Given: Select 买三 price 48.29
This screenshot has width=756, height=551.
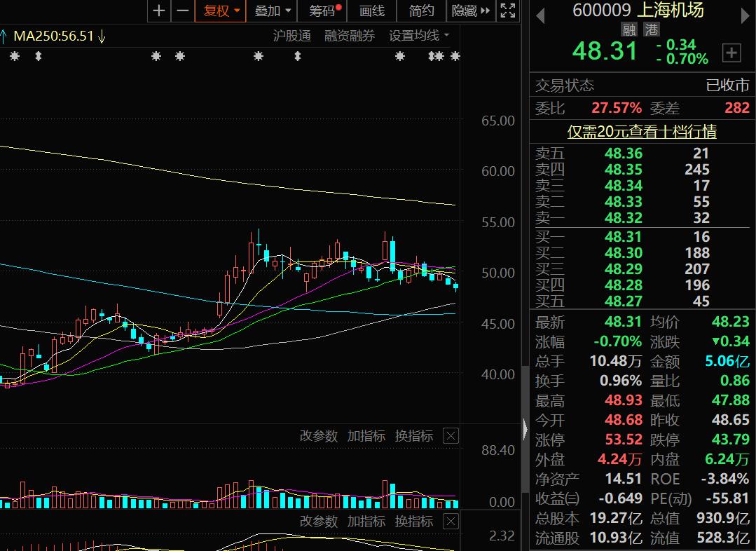Looking at the screenshot, I should (x=624, y=269).
